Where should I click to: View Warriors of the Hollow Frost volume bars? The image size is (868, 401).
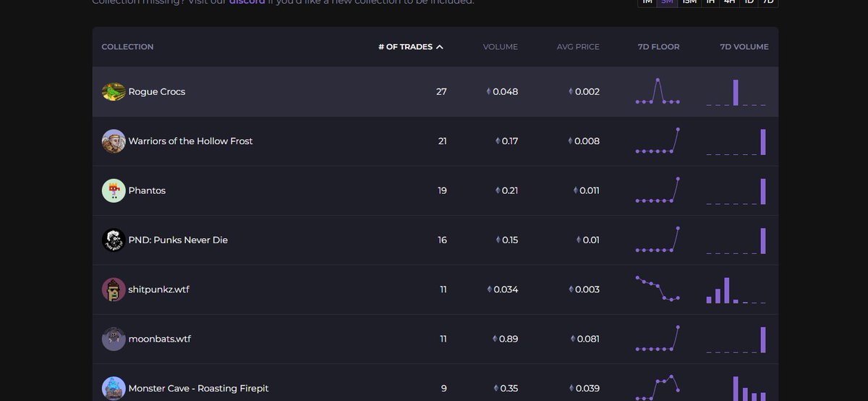click(736, 141)
